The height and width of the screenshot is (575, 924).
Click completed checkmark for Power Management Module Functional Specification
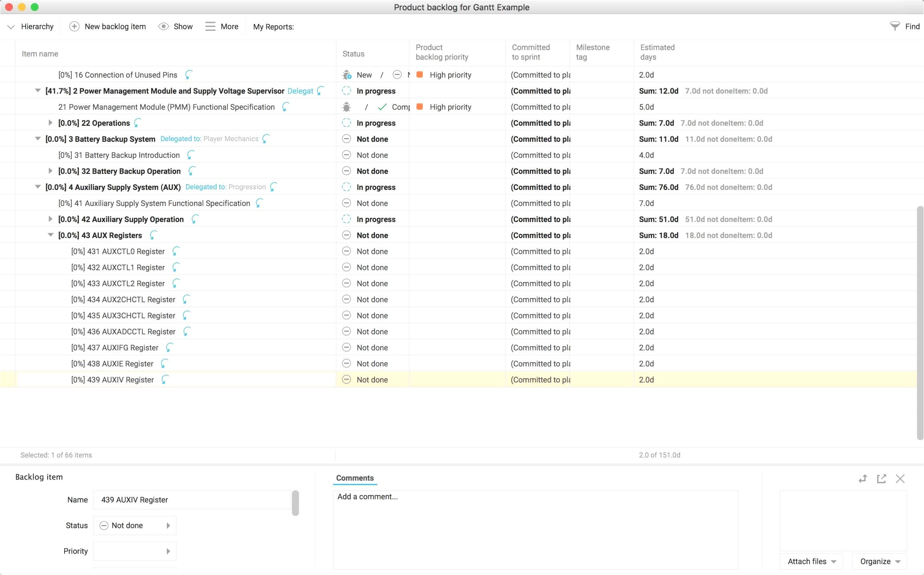tap(382, 107)
